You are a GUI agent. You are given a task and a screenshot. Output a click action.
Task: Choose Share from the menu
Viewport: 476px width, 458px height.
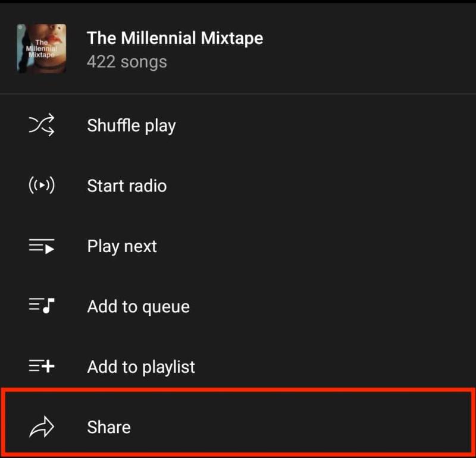pos(238,423)
